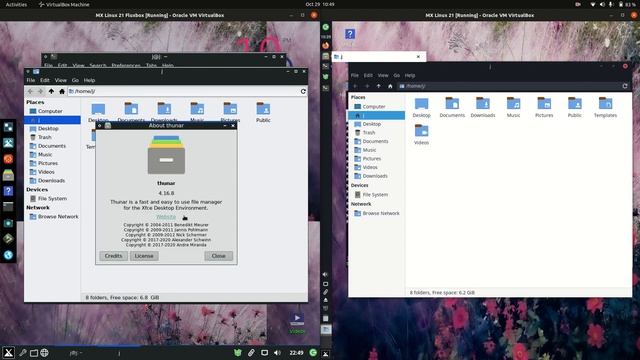Click forward arrow in right Thunar toolbar
The width and height of the screenshot is (640, 360).
[367, 86]
